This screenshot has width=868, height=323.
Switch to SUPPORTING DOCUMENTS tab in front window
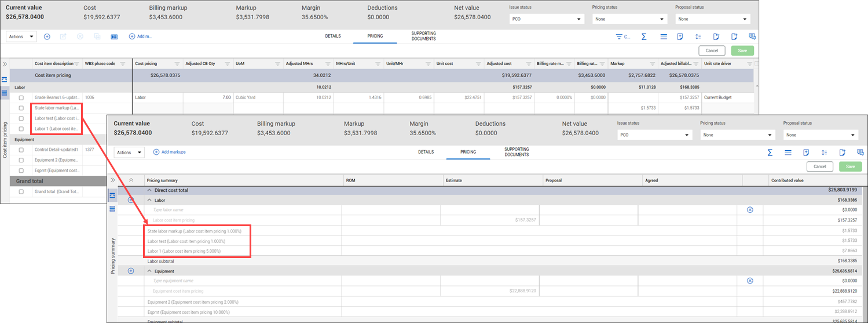517,152
